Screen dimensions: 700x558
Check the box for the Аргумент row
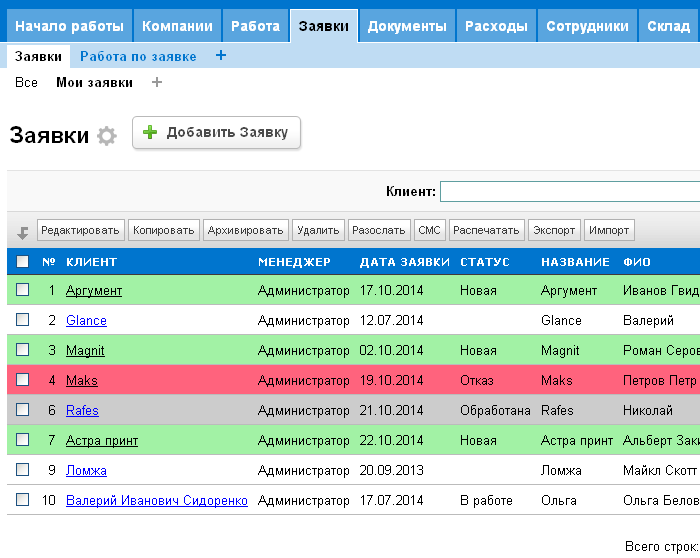tap(23, 291)
